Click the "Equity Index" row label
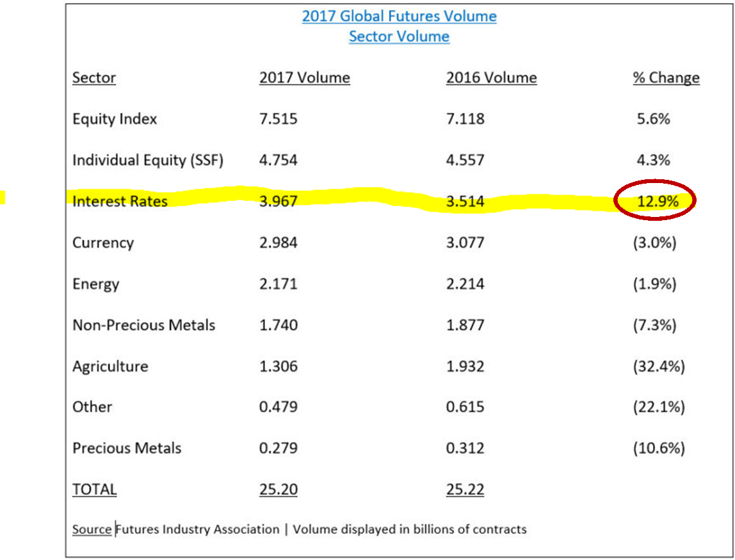 point(115,119)
